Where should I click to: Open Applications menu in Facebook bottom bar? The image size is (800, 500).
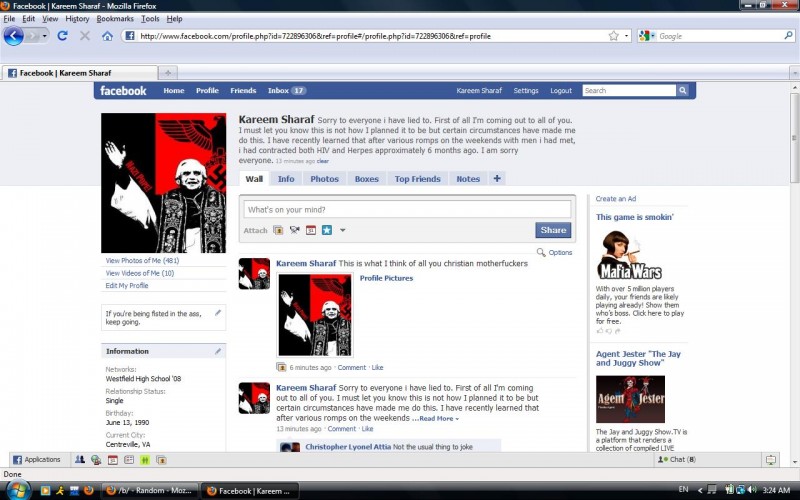36,460
